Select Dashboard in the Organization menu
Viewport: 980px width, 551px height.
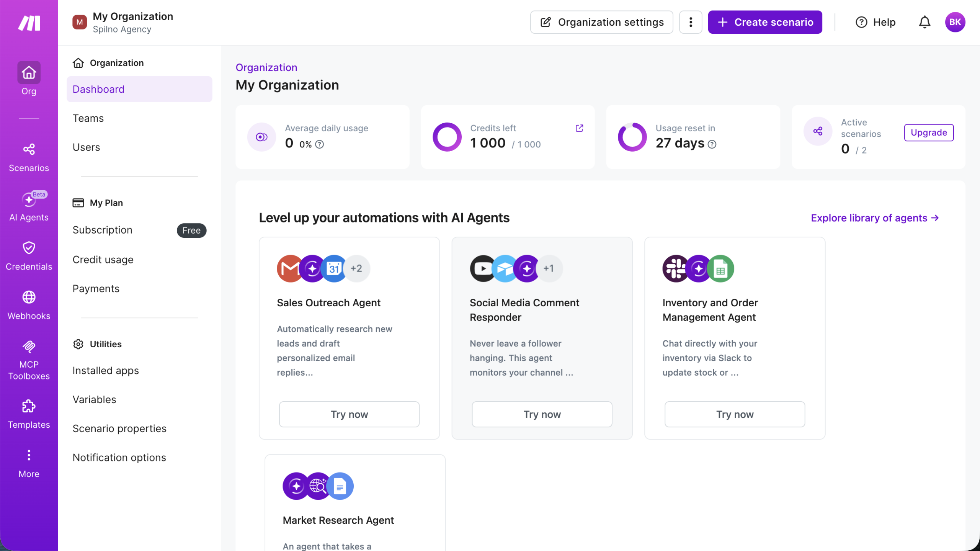tap(139, 89)
